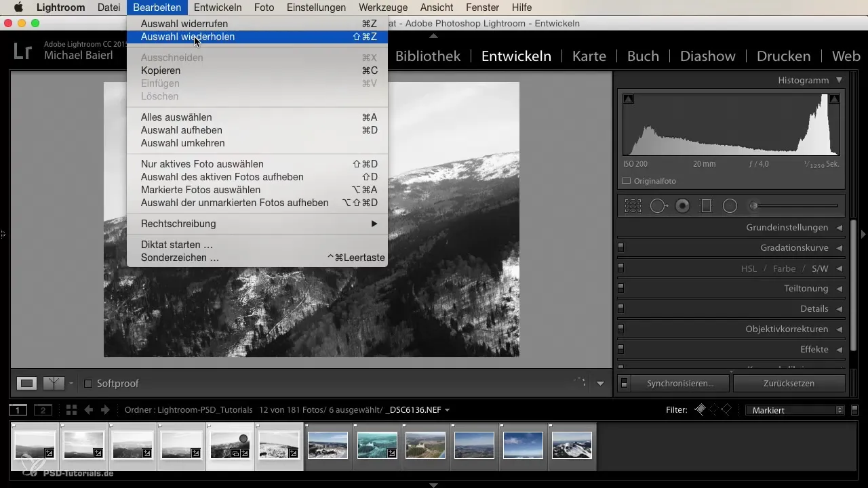Switch to the Drucken module

click(x=783, y=56)
